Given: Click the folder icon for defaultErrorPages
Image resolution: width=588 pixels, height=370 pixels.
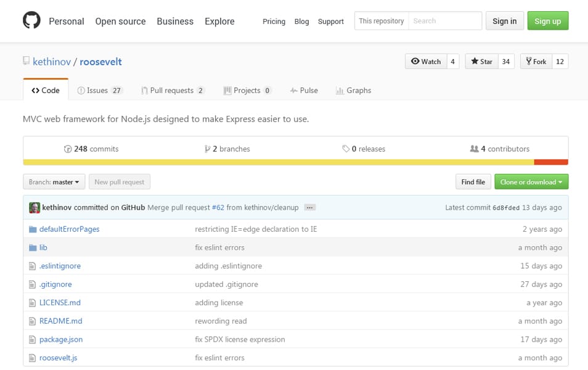Looking at the screenshot, I should [x=33, y=229].
